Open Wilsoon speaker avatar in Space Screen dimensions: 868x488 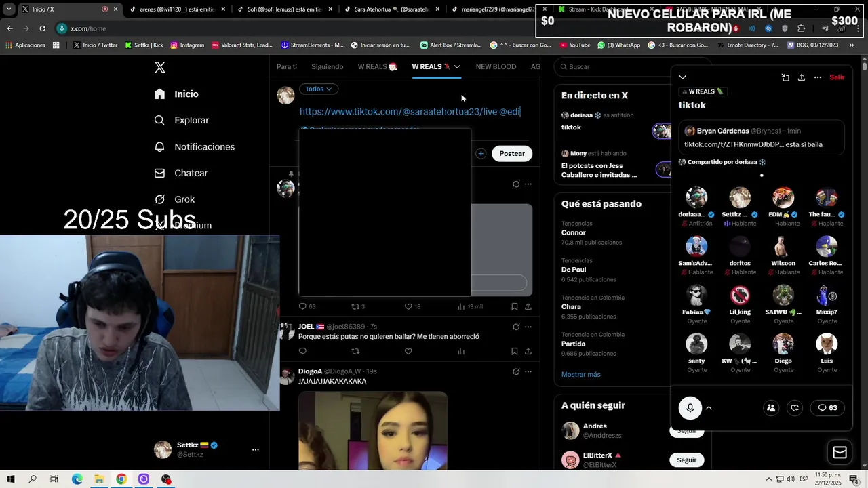pos(783,247)
